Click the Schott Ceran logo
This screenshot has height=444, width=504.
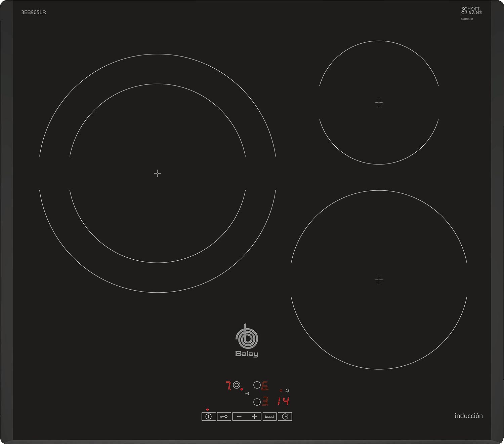(471, 11)
